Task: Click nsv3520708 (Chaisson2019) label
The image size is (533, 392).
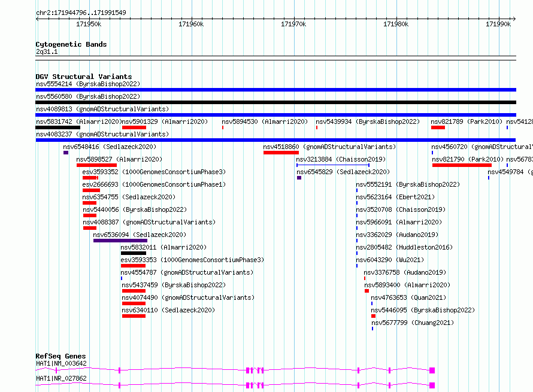Action: [x=401, y=209]
